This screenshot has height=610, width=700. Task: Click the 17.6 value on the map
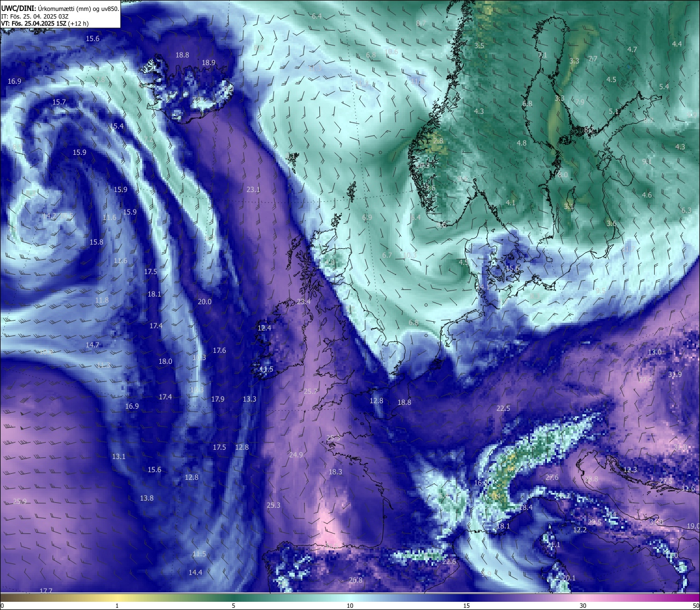[x=219, y=351]
